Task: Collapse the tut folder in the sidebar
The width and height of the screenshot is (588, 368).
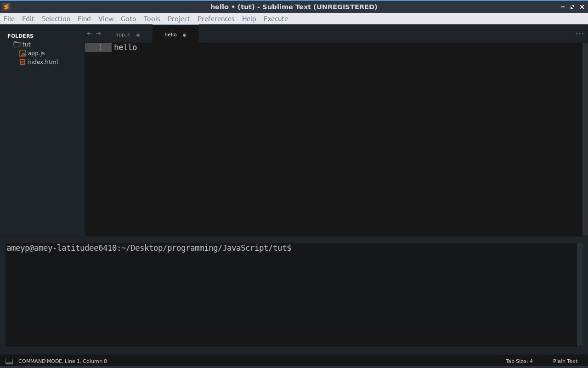Action: pos(26,45)
